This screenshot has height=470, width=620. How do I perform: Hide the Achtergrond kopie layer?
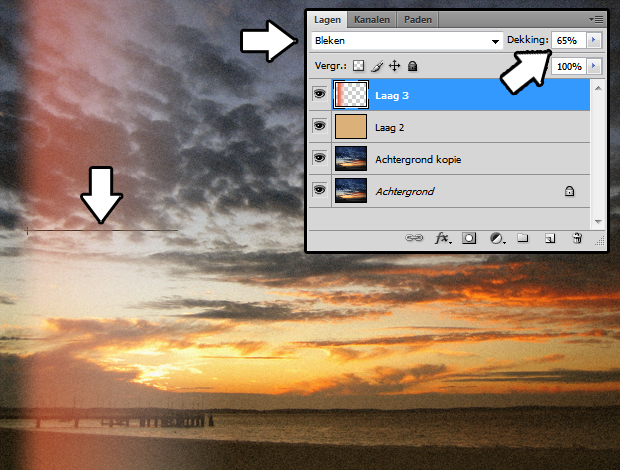point(320,158)
